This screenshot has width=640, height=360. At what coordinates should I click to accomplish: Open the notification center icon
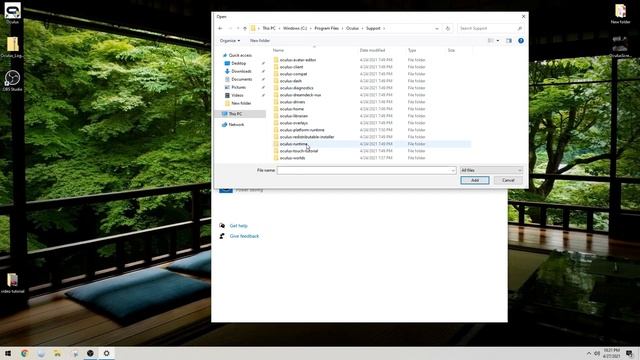coord(629,353)
